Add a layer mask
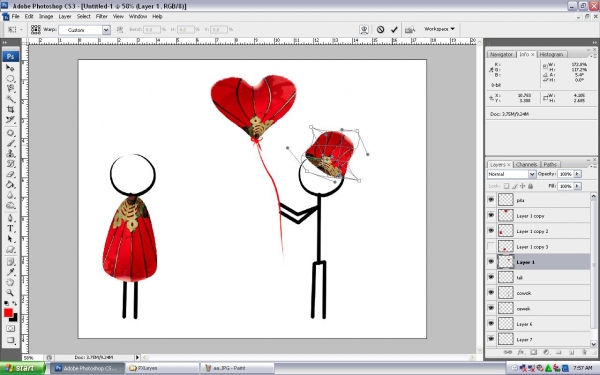The width and height of the screenshot is (600, 375). pos(533,352)
